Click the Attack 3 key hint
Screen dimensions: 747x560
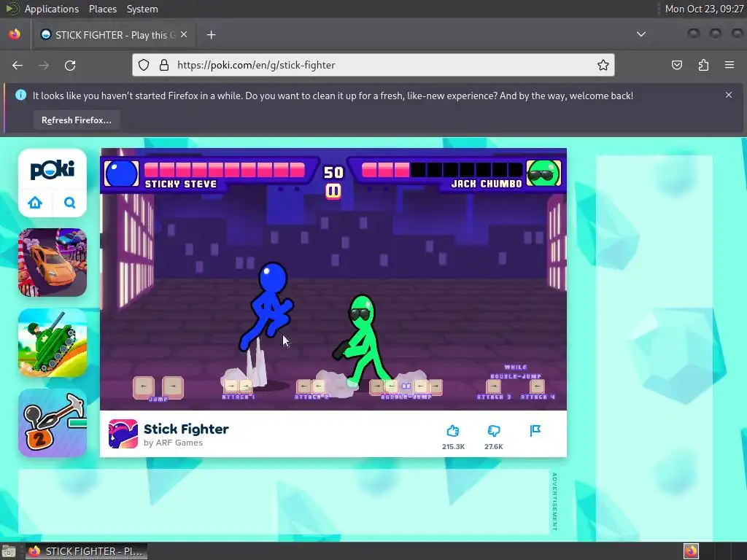pos(494,387)
